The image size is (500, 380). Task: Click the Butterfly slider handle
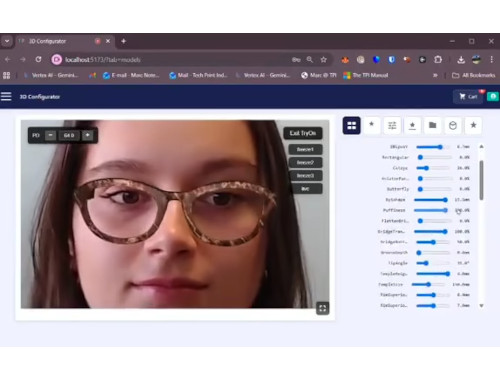[x=420, y=189]
